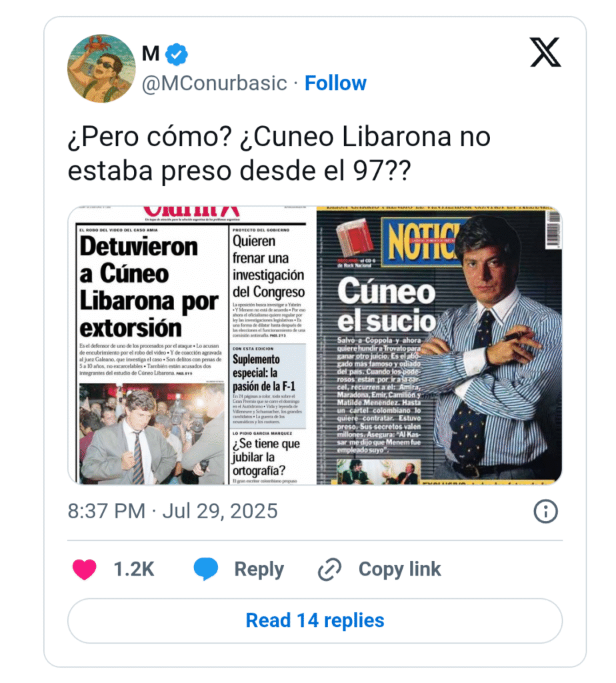Click the blue verified checkmark badge
The image size is (616, 683).
[177, 55]
